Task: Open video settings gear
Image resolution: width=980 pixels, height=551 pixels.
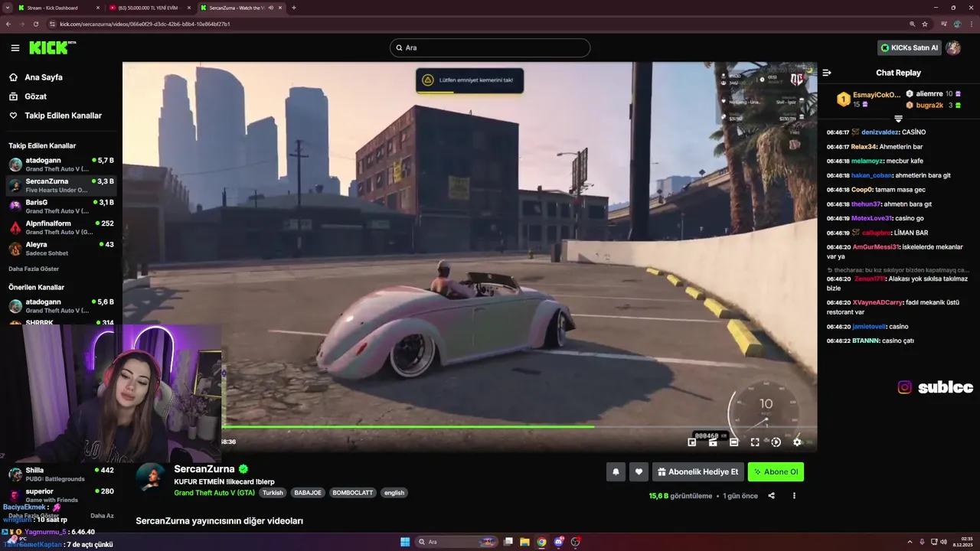Action: 797,442
